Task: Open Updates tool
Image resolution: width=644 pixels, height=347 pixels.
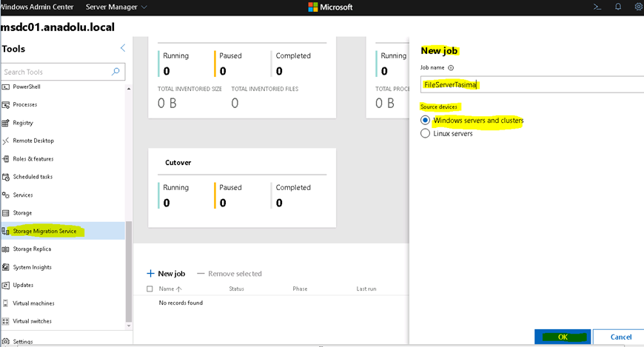Action: click(x=24, y=286)
